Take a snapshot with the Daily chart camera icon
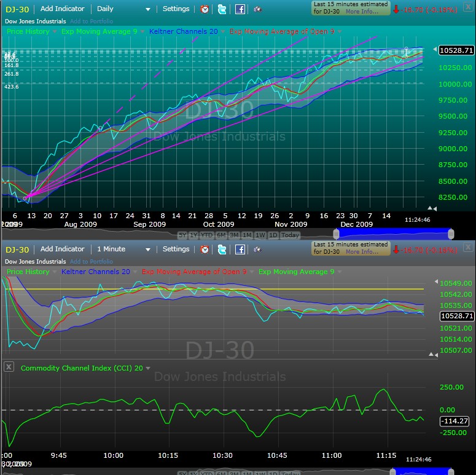The width and height of the screenshot is (476, 475). tap(257, 9)
